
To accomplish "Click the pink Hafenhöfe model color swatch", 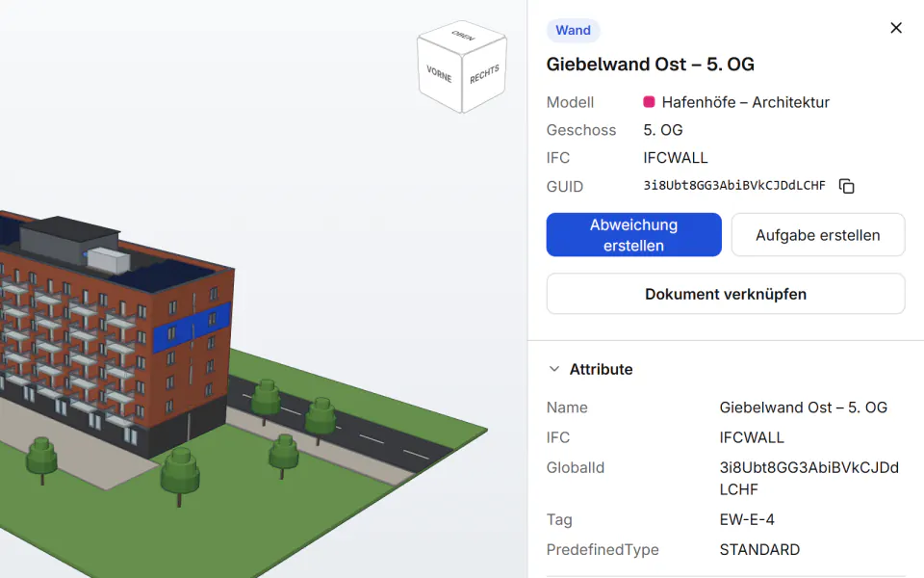I will tap(649, 102).
